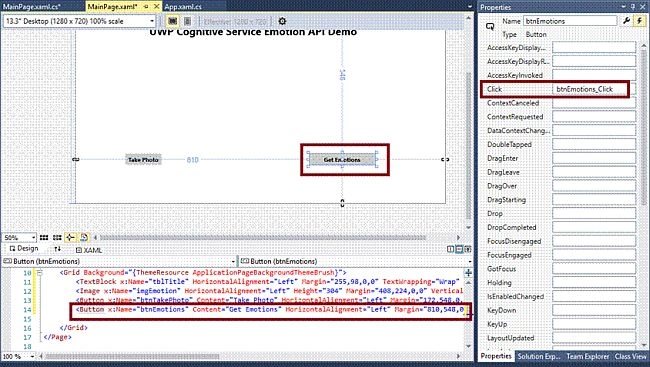
Task: Swap the Design and XAML panes
Action: (x=57, y=249)
